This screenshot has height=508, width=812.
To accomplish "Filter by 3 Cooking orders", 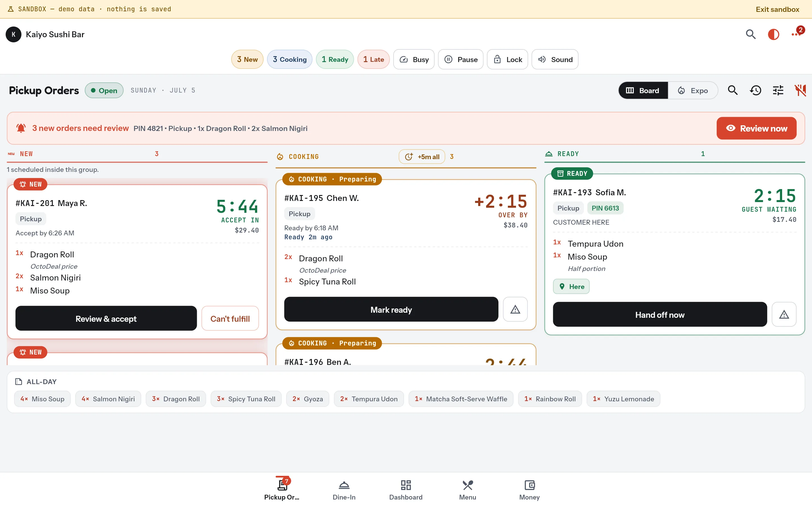I will click(x=290, y=60).
